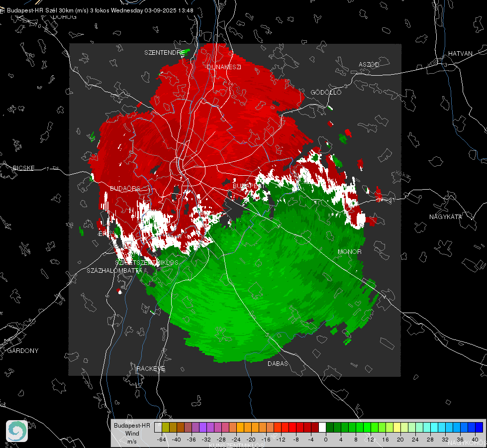This screenshot has width=487, height=448.
Task: Click the GÖDÖLLŐ town label
Action: point(326,92)
